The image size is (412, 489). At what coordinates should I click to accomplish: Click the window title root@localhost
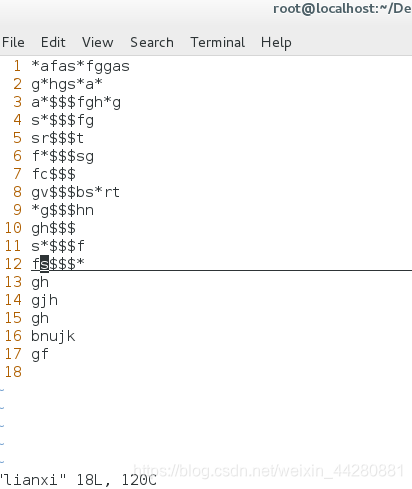342,9
